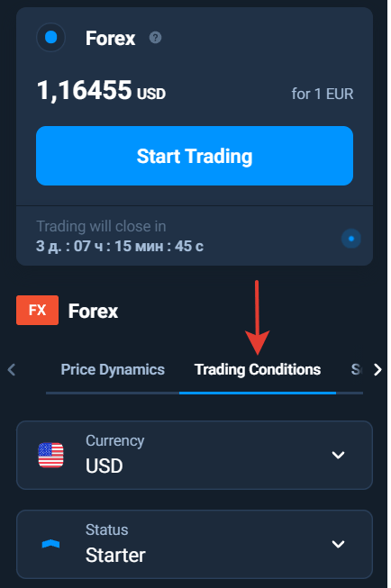Expand the Status dropdown arrow
The width and height of the screenshot is (391, 588).
point(338,544)
